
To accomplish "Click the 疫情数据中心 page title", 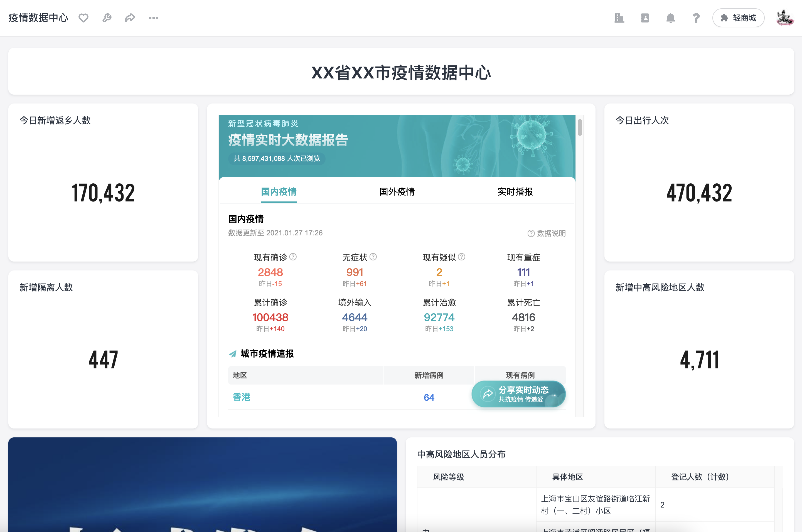I will (38, 18).
